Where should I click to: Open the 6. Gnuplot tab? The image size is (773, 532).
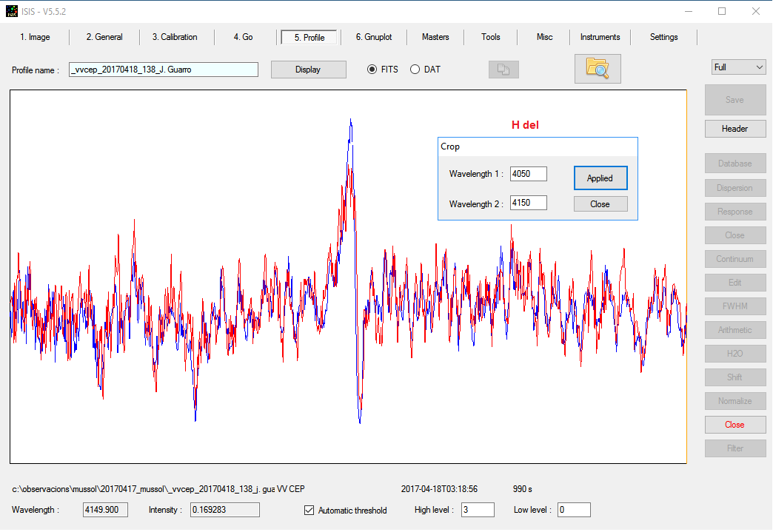click(x=373, y=37)
